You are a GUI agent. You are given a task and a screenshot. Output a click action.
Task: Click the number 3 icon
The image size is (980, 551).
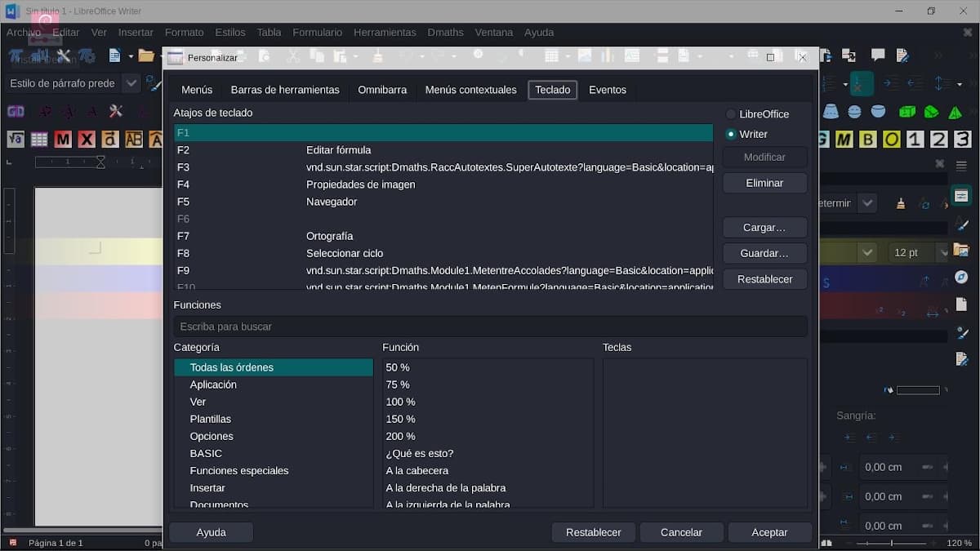[962, 140]
